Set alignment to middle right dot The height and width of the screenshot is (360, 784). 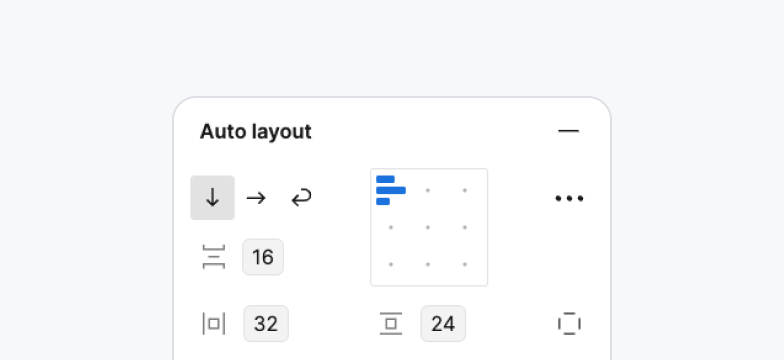pyautogui.click(x=464, y=228)
